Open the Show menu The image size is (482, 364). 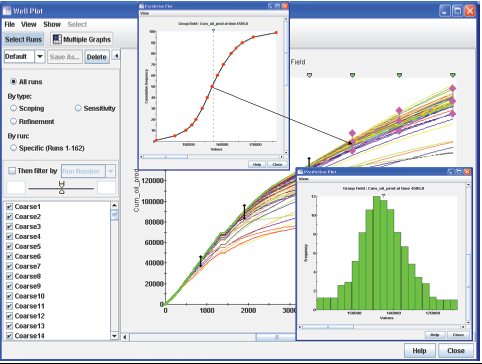tap(52, 24)
